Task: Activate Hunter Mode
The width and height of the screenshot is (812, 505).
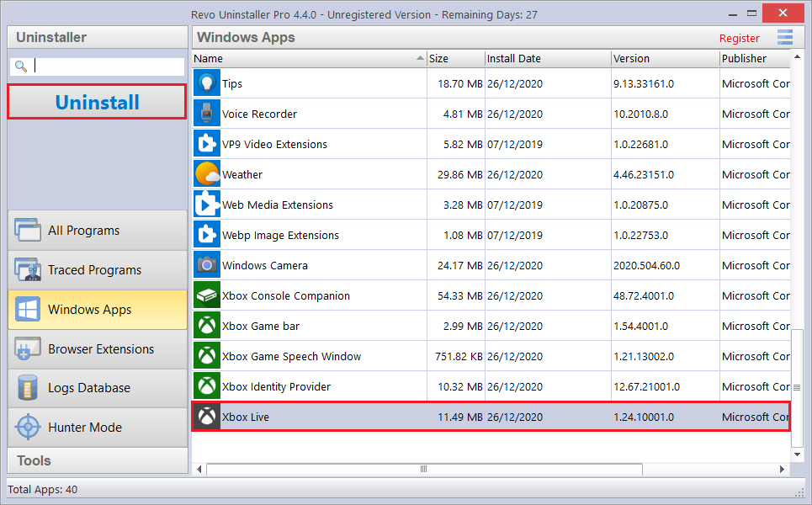Action: (x=98, y=428)
